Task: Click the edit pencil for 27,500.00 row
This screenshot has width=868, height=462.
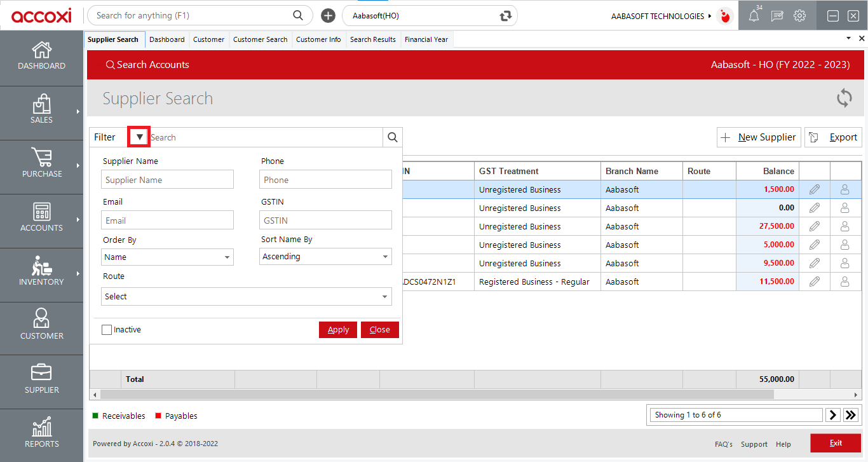Action: (815, 226)
